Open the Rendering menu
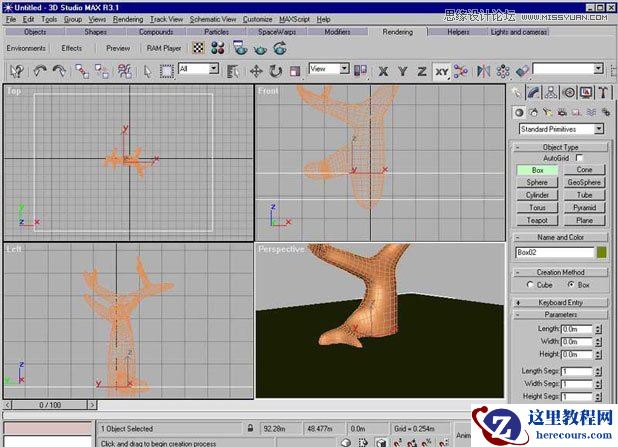This screenshot has width=618, height=447. tap(128, 19)
